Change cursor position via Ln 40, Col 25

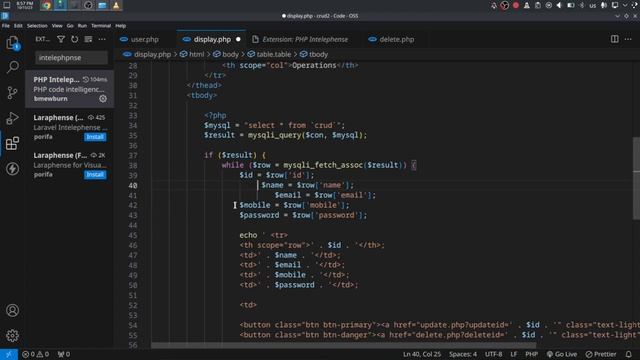tap(422, 354)
